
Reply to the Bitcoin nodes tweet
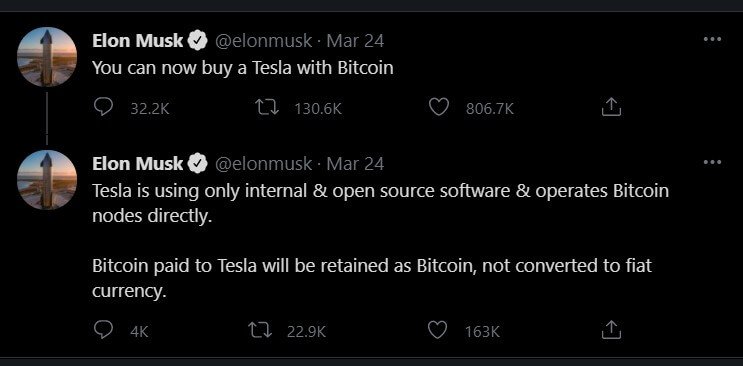[x=103, y=330]
